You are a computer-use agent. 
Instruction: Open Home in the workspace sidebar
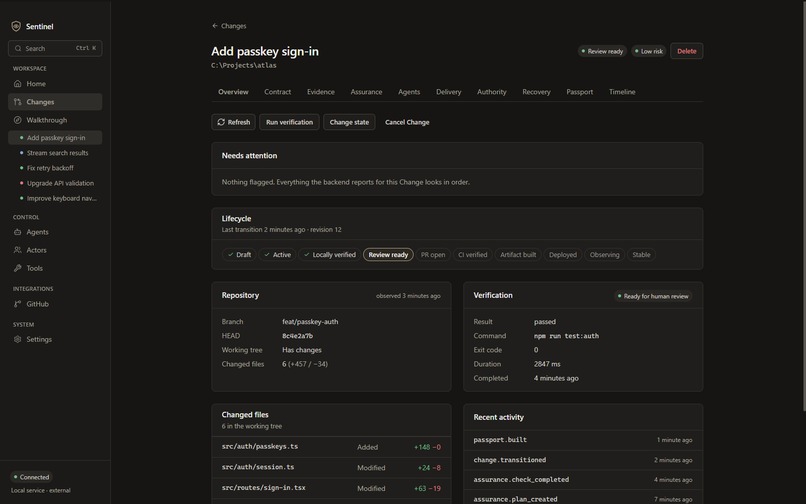point(55,83)
